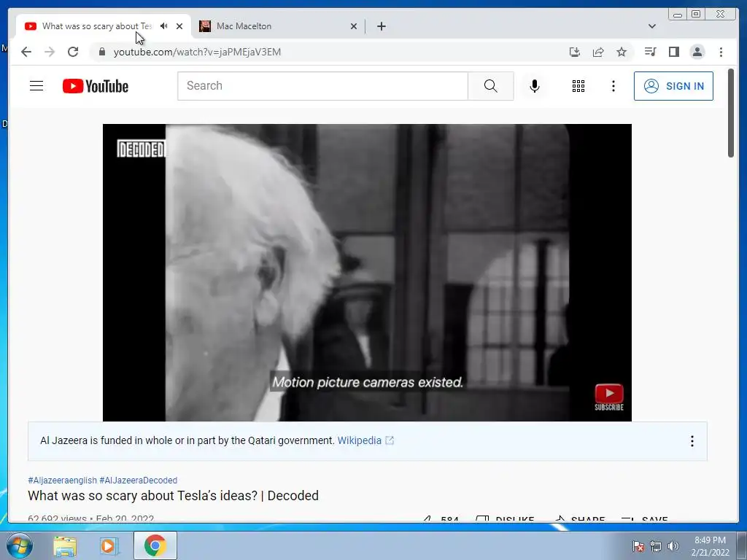Image resolution: width=747 pixels, height=560 pixels.
Task: Open volume tray speaker icon
Action: coord(673,547)
